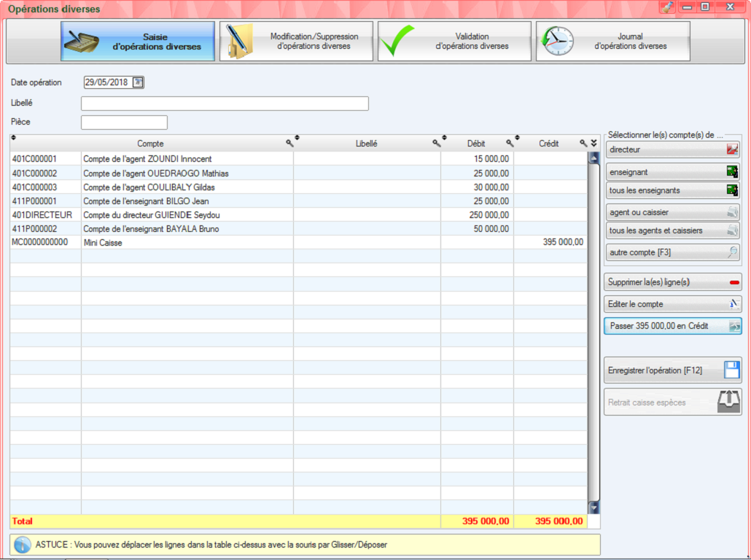Select row 401C000001
Image resolution: width=751 pixels, height=560 pixels.
298,158
